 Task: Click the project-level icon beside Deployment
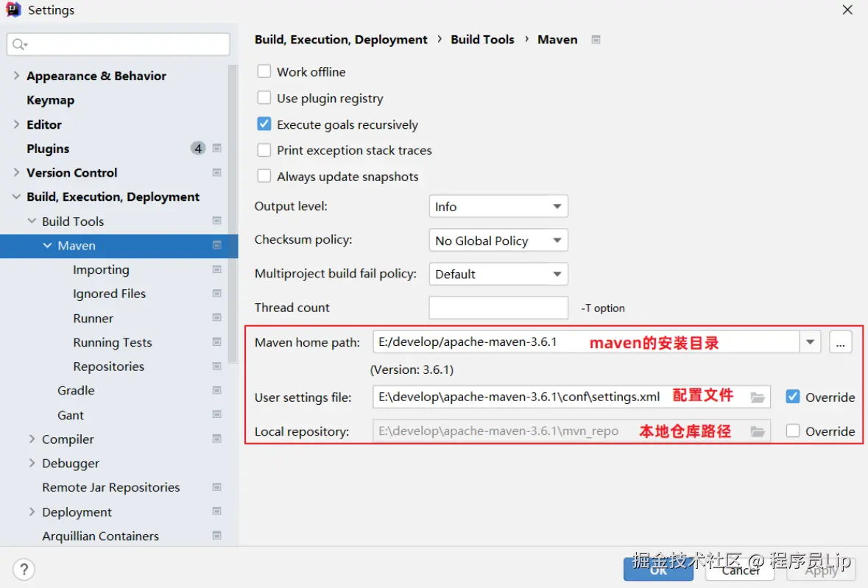pos(217,511)
